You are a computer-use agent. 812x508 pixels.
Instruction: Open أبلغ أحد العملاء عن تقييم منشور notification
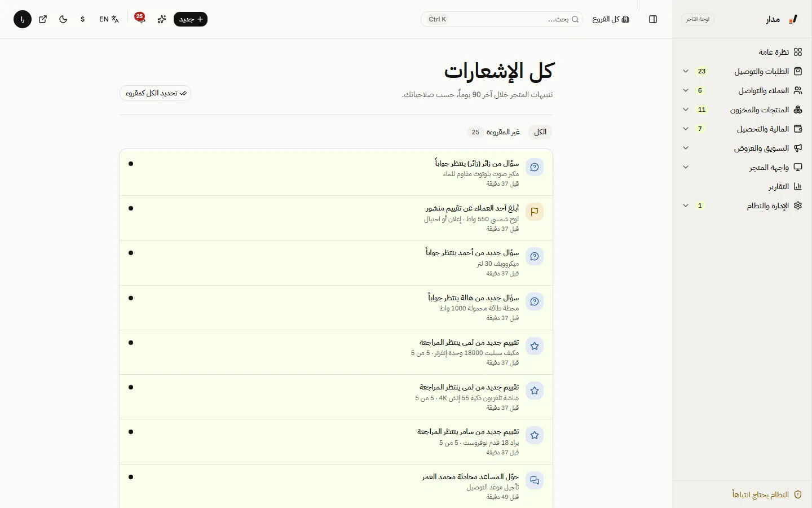[336, 218]
